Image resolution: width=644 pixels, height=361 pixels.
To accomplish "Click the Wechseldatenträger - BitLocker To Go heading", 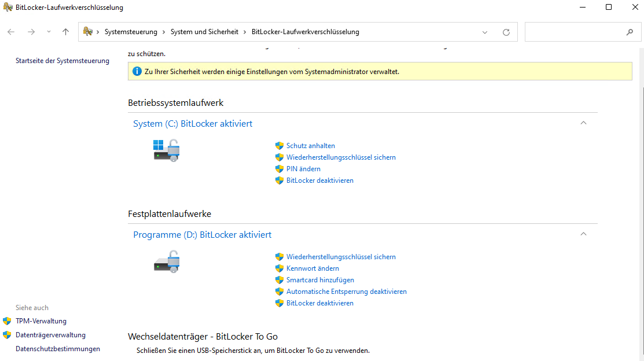I will click(x=203, y=336).
